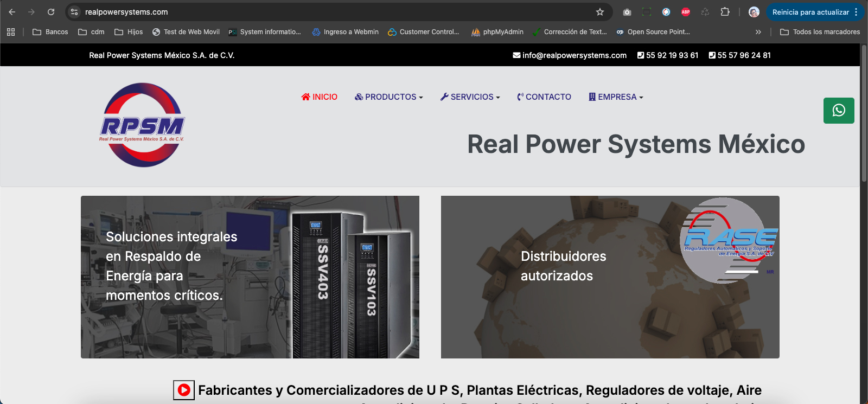Click the Soluciones integrales banner image

250,277
